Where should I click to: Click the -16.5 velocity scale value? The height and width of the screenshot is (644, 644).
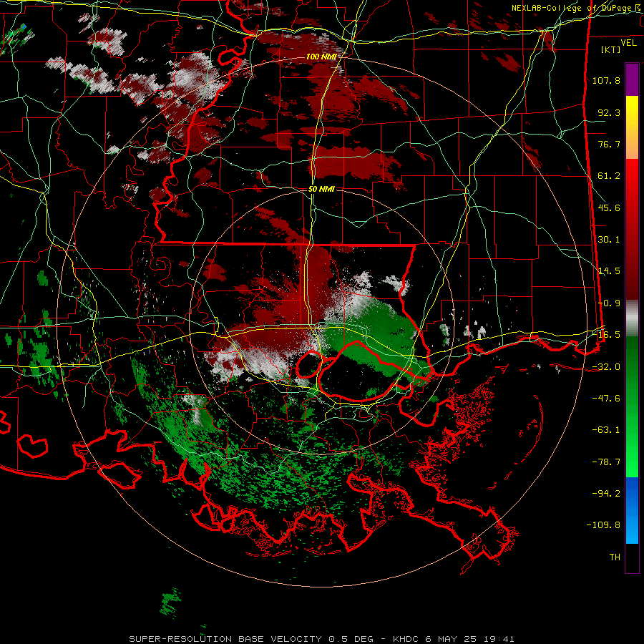point(606,335)
